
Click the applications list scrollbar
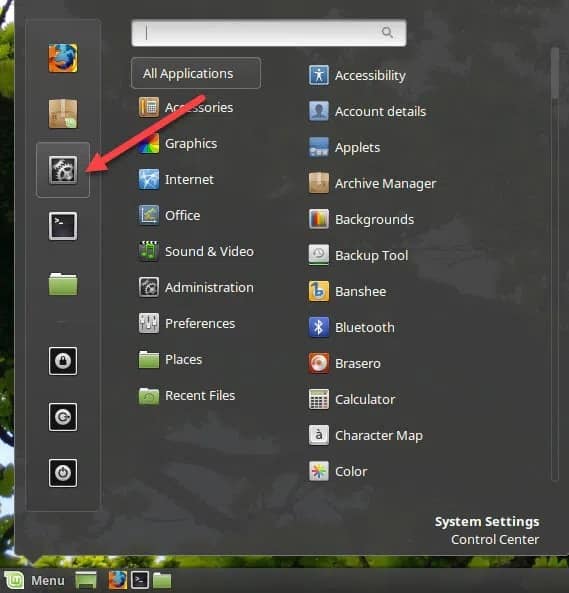point(555,264)
